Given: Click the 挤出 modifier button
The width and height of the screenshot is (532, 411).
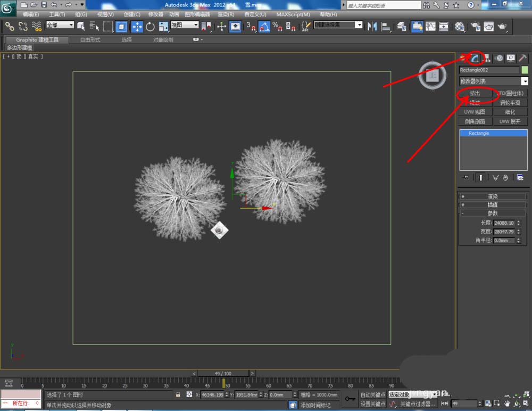Looking at the screenshot, I should click(x=475, y=93).
